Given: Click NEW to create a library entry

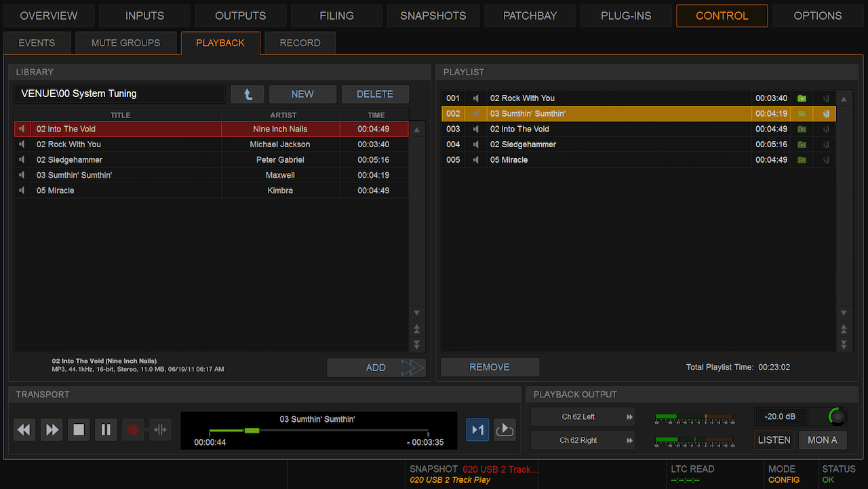Looking at the screenshot, I should tap(302, 94).
